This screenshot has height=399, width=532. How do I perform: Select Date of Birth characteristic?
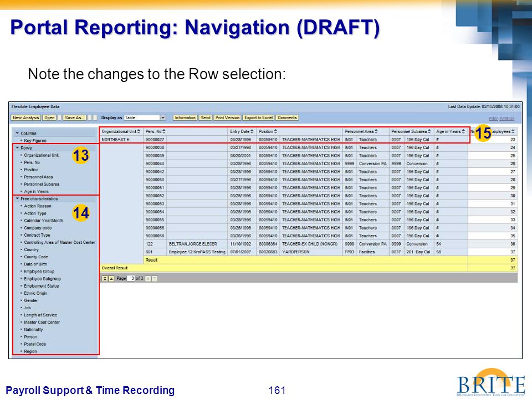pyautogui.click(x=35, y=264)
